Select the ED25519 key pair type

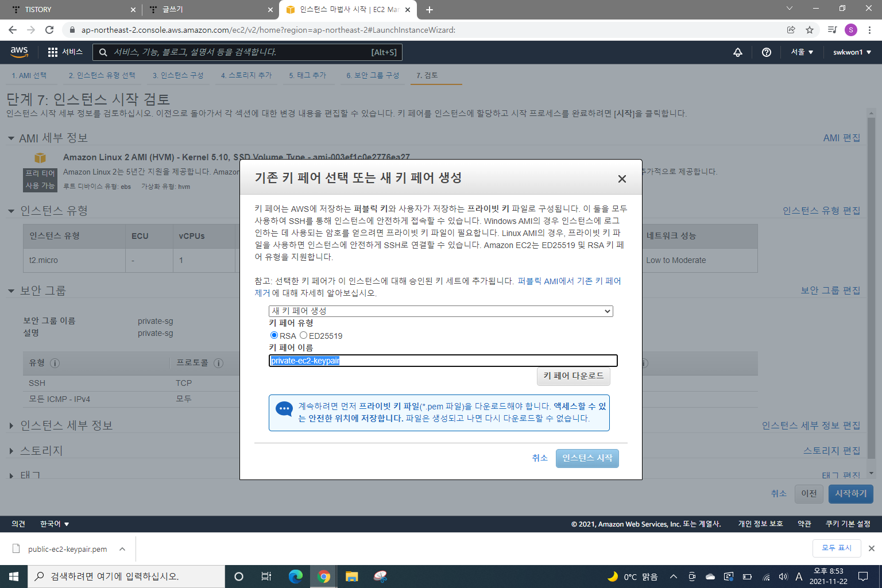point(303,335)
